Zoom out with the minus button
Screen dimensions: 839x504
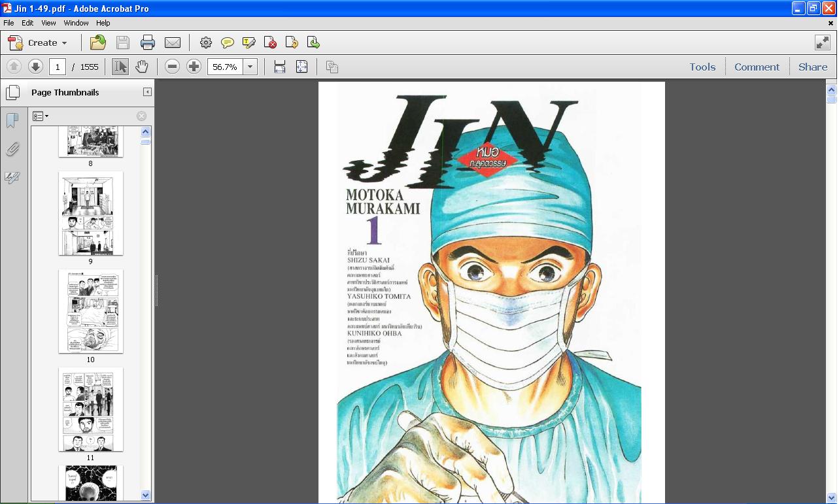pyautogui.click(x=172, y=67)
